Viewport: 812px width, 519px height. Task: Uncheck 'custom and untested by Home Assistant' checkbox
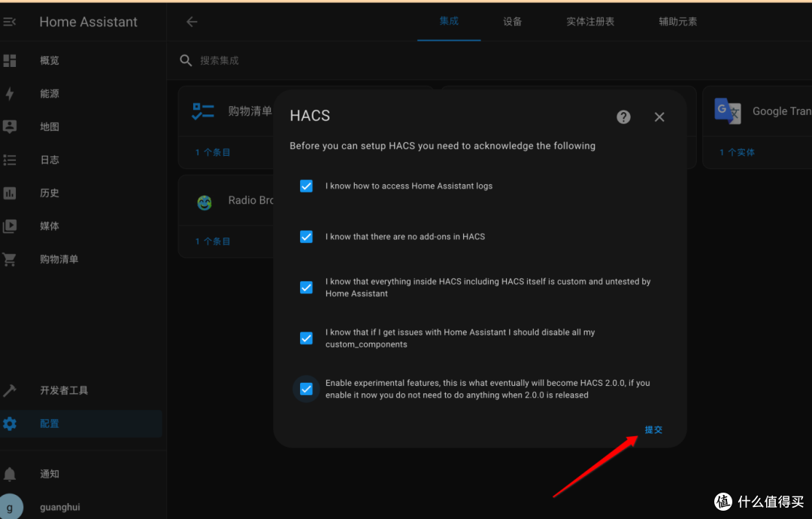pyautogui.click(x=306, y=287)
